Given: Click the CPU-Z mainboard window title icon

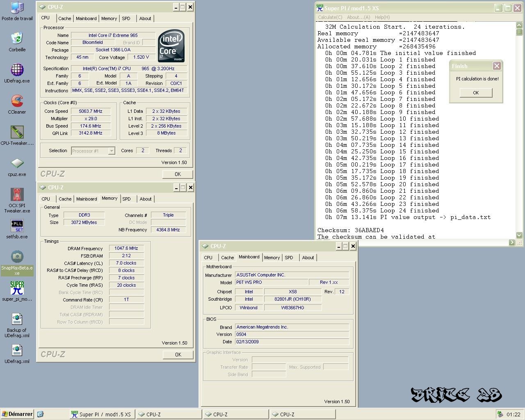Looking at the screenshot, I should 205,246.
